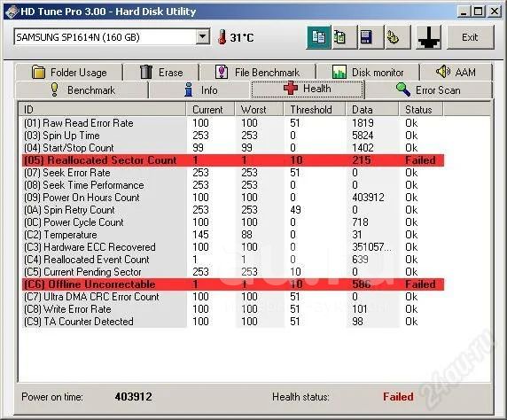Screen dimensions: 507x420
Task: Select the (08) Seek Time Performance row
Action: click(233, 185)
